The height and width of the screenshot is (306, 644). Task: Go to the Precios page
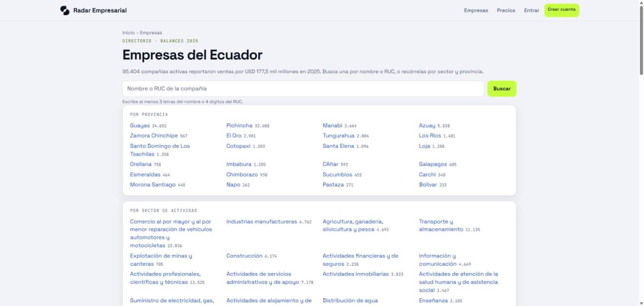506,11
